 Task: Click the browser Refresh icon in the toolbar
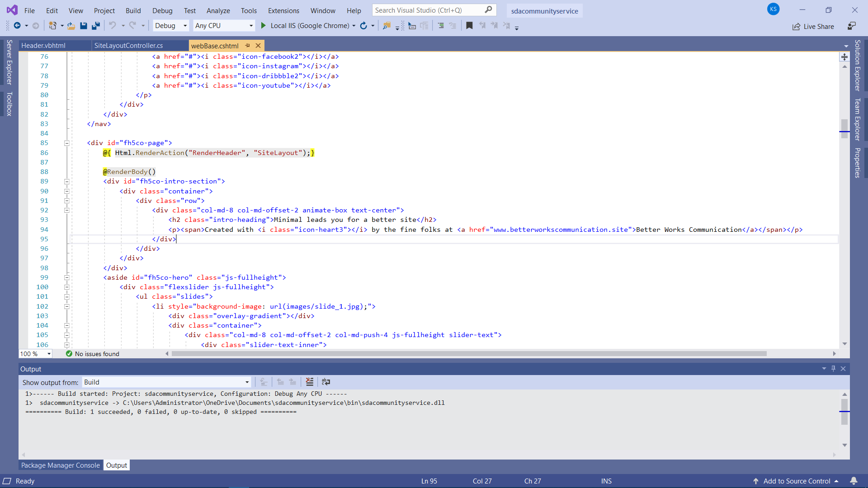pos(363,26)
